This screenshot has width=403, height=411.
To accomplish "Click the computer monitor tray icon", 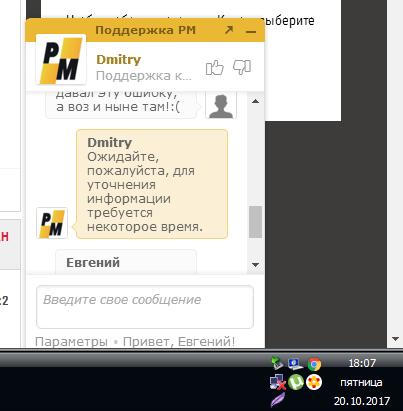I will [x=296, y=364].
